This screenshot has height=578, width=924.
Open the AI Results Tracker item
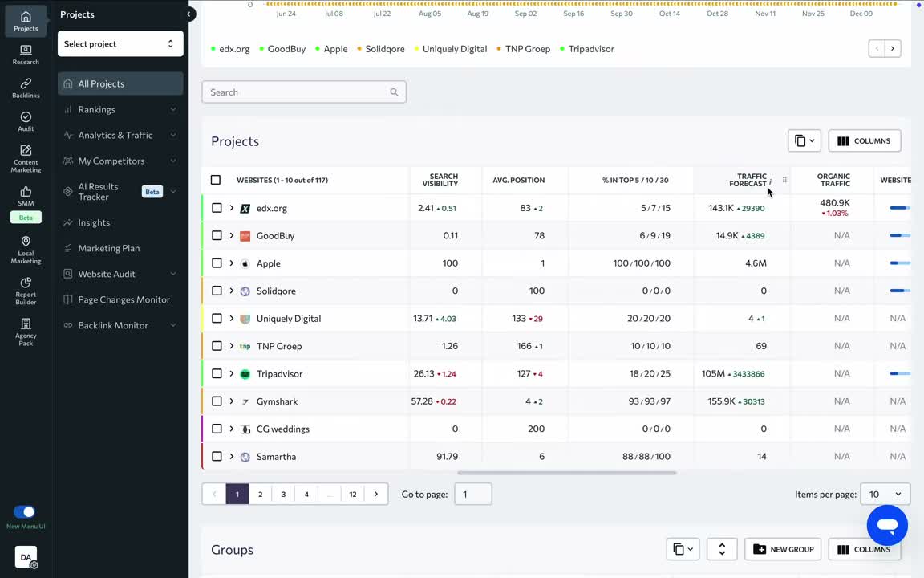coord(120,192)
